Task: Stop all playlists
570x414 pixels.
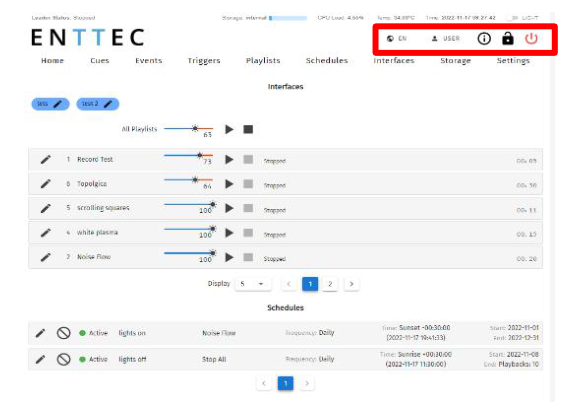Action: coord(248,129)
